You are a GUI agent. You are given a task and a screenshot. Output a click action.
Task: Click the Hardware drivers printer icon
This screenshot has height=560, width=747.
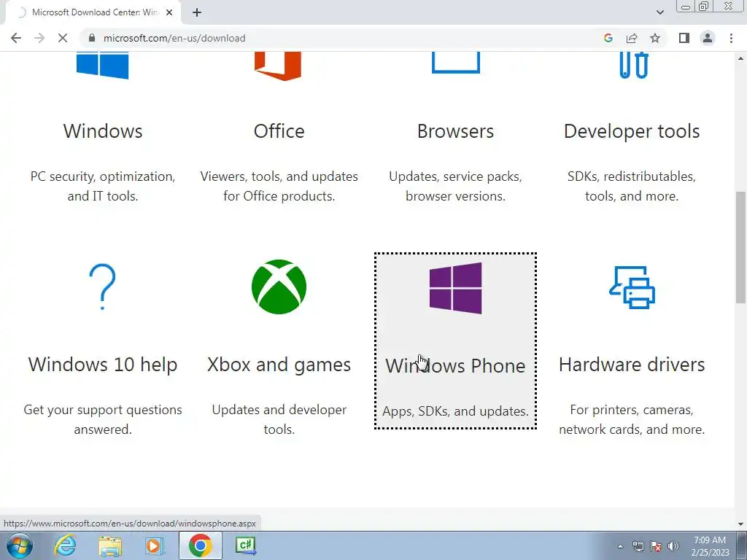click(x=632, y=287)
